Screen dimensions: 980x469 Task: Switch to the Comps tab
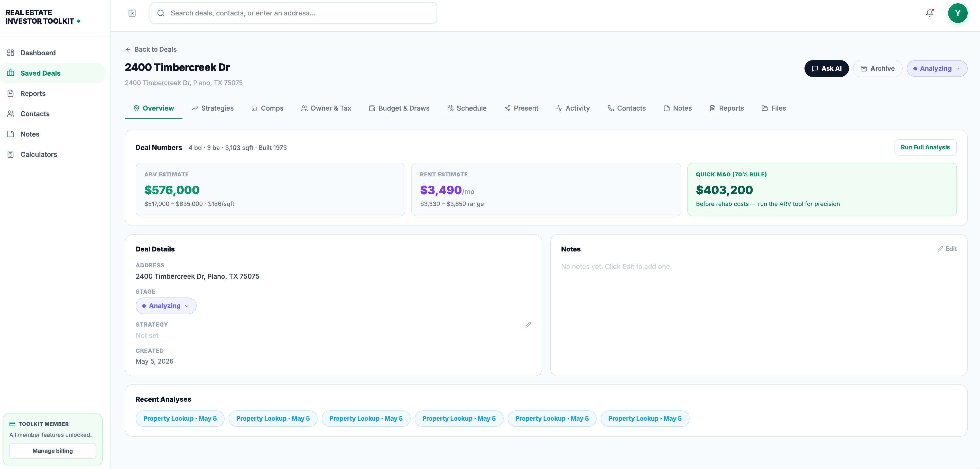267,109
